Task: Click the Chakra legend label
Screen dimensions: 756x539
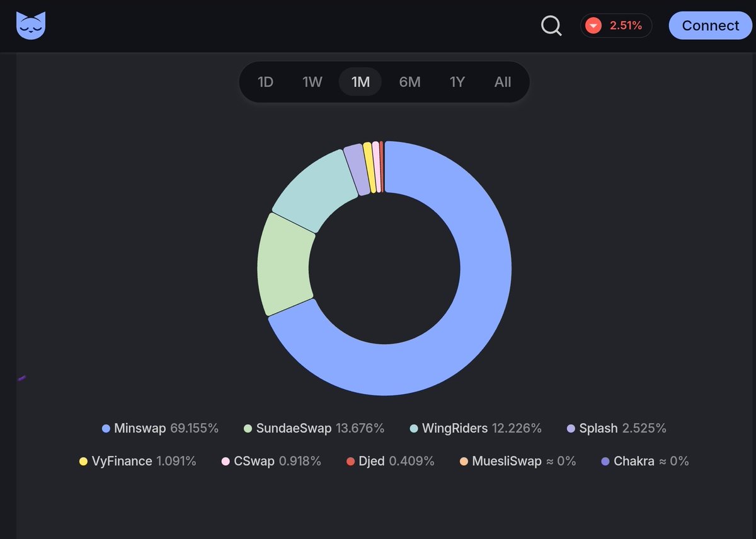Action: point(634,461)
